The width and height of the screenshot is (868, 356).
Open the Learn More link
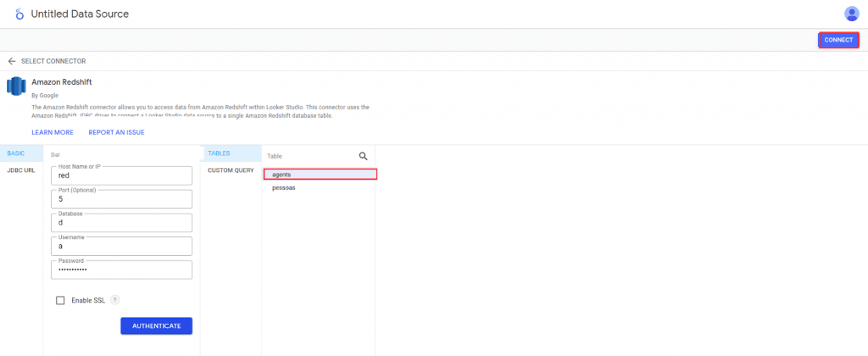tap(53, 132)
